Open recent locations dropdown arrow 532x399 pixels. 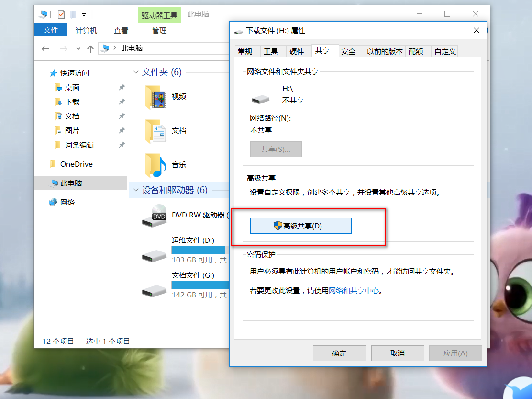tap(78, 49)
